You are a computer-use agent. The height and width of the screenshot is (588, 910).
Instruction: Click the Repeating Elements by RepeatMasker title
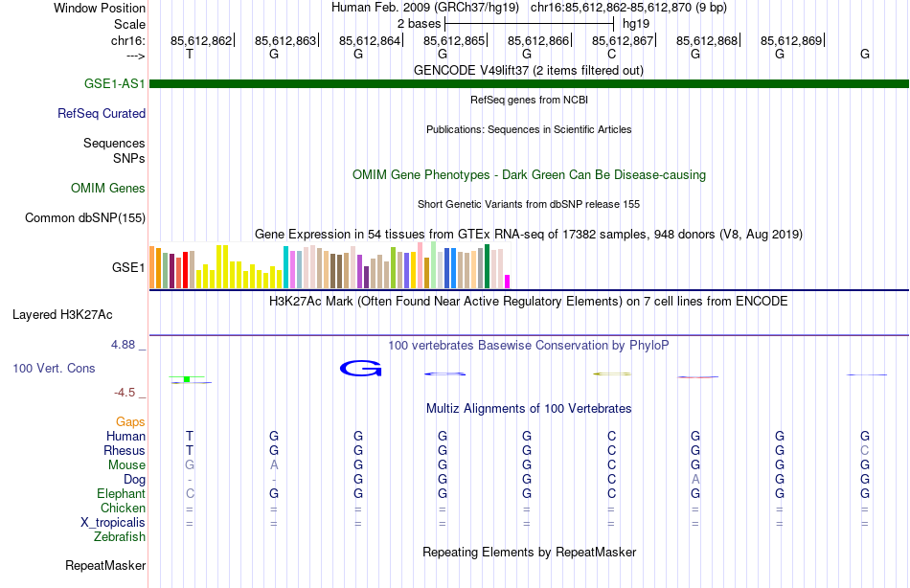click(530, 552)
